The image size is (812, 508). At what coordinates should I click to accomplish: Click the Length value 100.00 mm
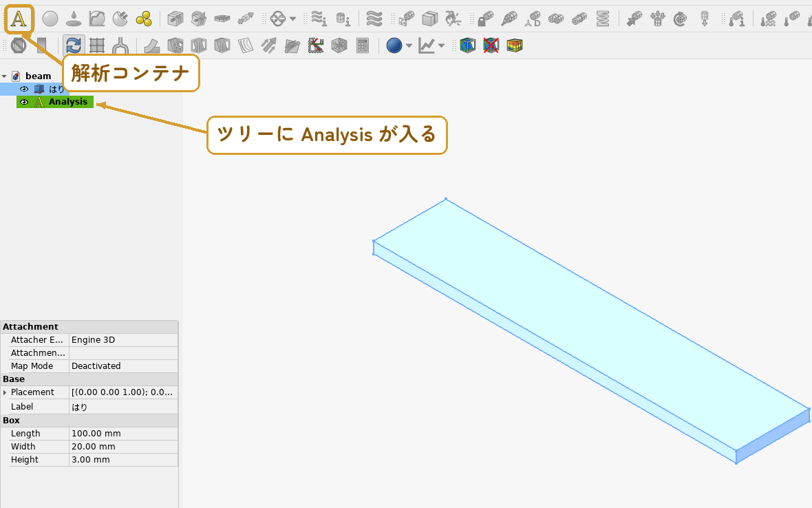click(x=123, y=434)
